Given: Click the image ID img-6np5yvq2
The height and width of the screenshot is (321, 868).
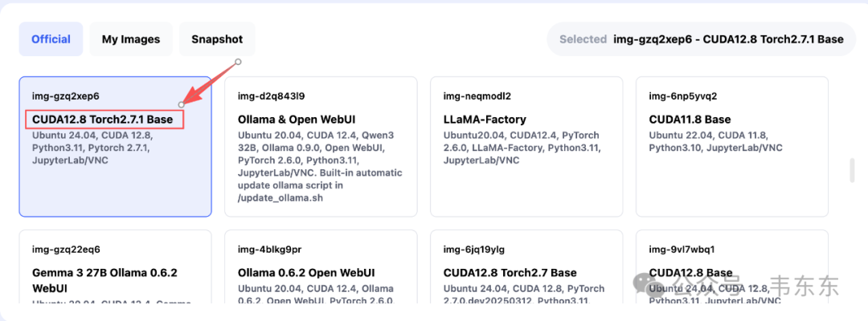Looking at the screenshot, I should (x=682, y=95).
